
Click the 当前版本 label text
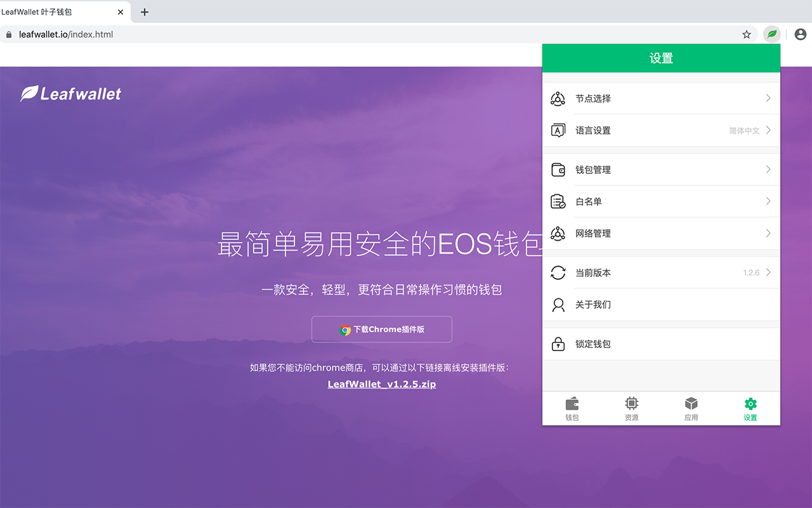[593, 272]
